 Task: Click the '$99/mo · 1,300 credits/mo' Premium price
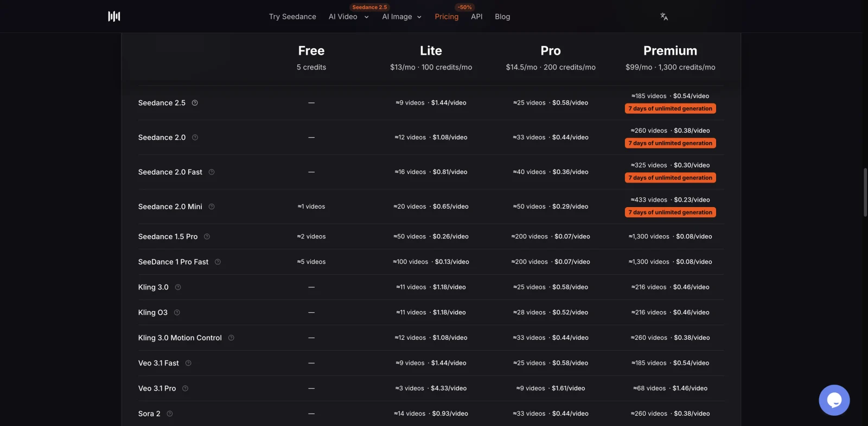(671, 67)
